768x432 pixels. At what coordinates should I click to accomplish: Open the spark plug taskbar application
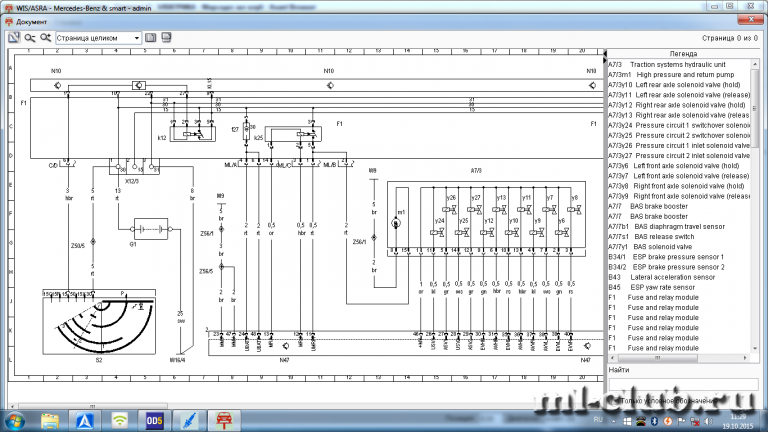[x=189, y=421]
